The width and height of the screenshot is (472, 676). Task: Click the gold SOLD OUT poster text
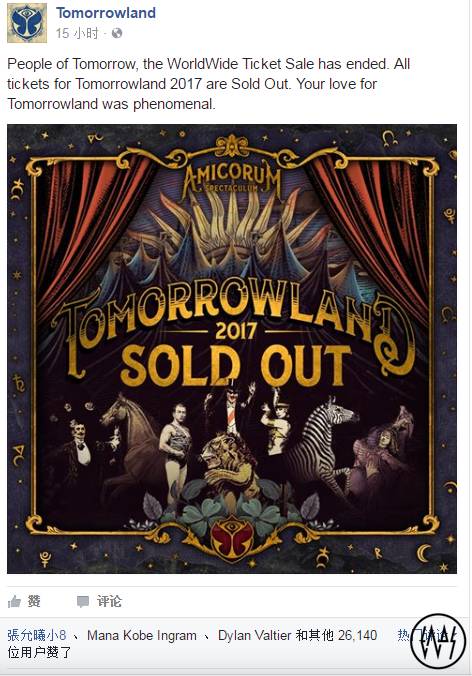pyautogui.click(x=236, y=366)
